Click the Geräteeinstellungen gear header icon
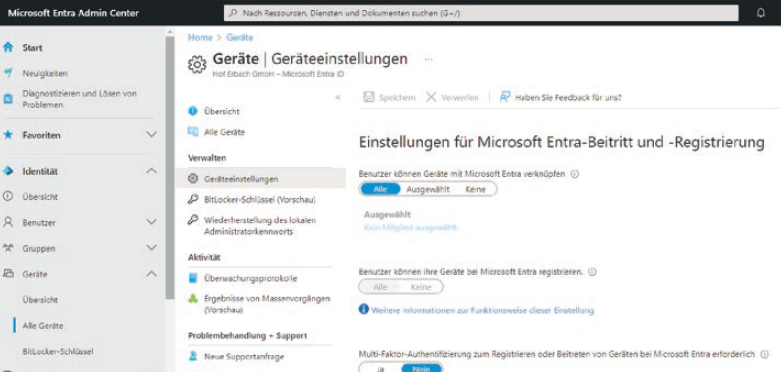The width and height of the screenshot is (781, 372). (x=197, y=65)
